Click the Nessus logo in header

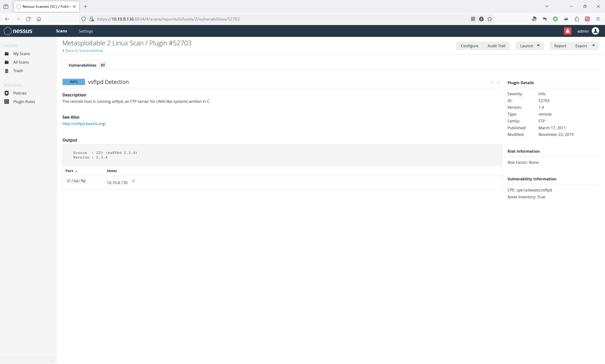point(18,31)
